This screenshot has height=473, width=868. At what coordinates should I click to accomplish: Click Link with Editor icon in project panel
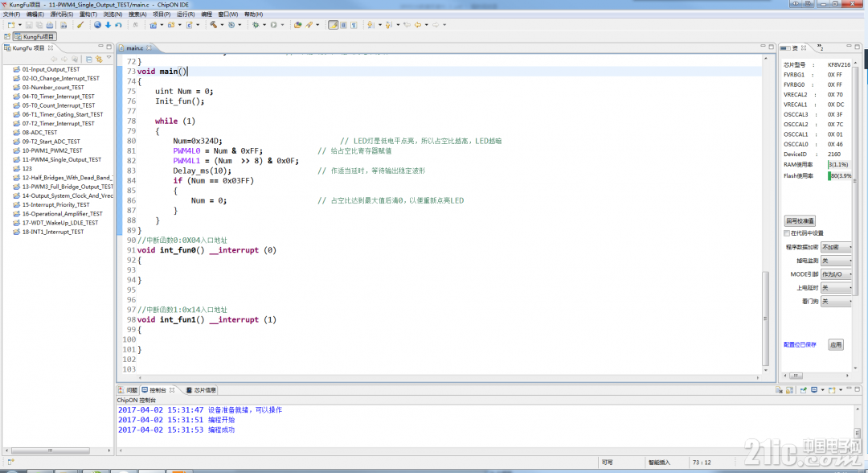(x=99, y=60)
